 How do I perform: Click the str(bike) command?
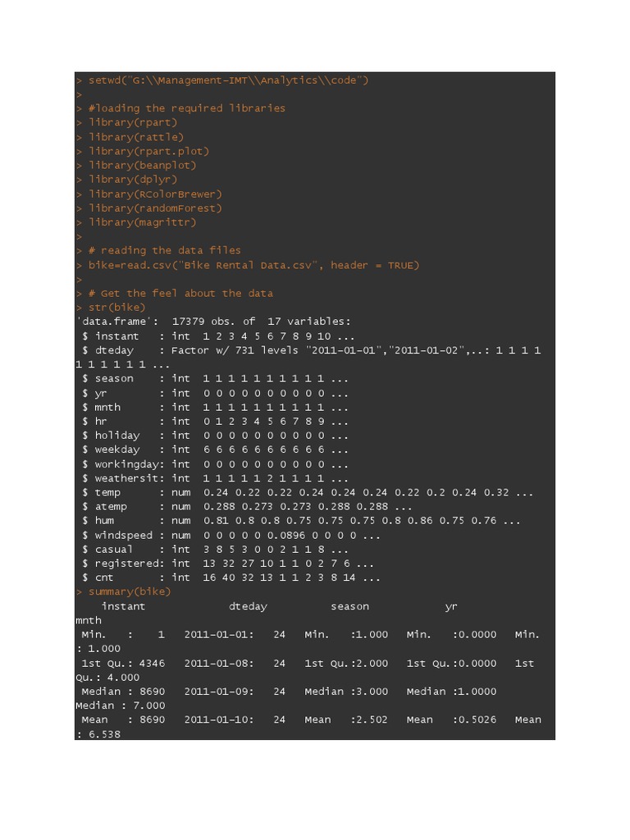pyautogui.click(x=116, y=308)
